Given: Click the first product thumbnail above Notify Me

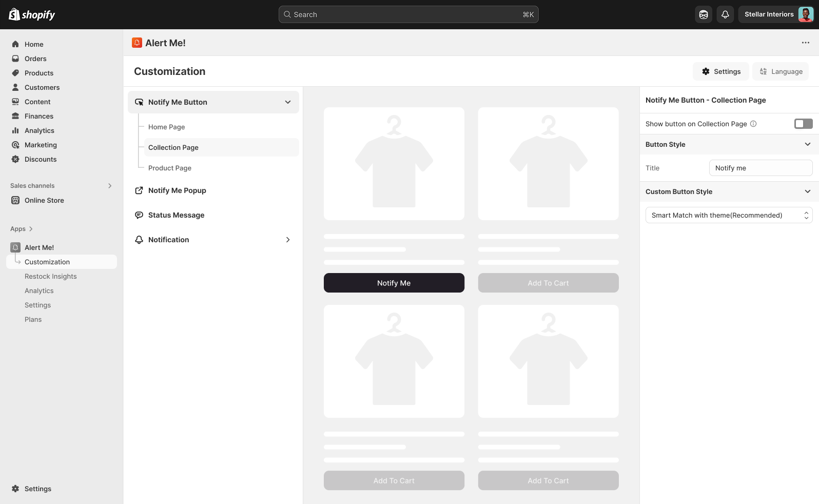Looking at the screenshot, I should [x=394, y=164].
